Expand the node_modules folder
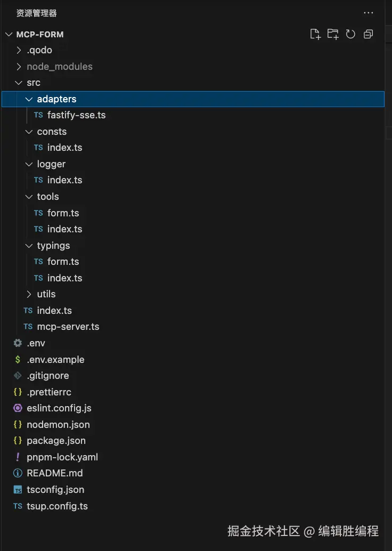This screenshot has width=392, height=551. pos(19,67)
